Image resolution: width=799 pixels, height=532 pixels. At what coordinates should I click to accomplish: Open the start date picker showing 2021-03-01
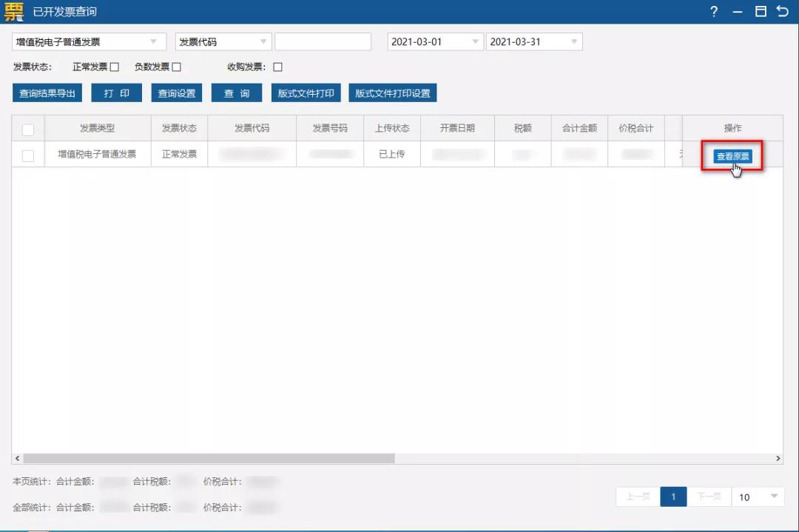[434, 41]
